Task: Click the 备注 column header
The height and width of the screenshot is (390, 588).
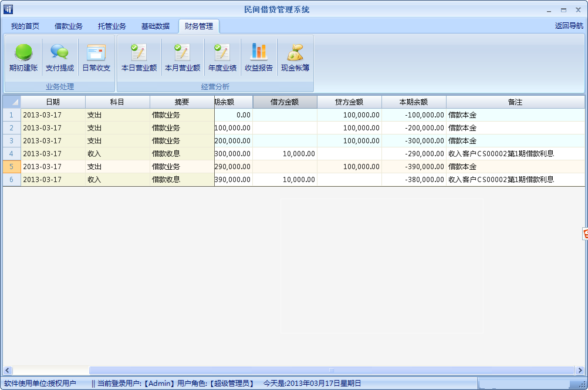Action: point(515,102)
